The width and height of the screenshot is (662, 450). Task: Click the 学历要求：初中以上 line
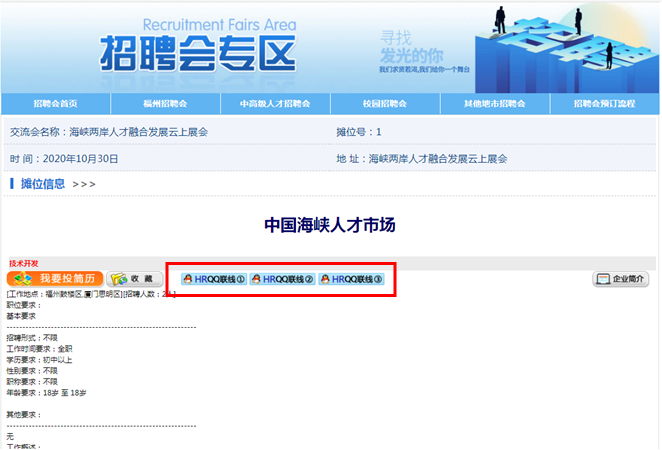[x=39, y=360]
